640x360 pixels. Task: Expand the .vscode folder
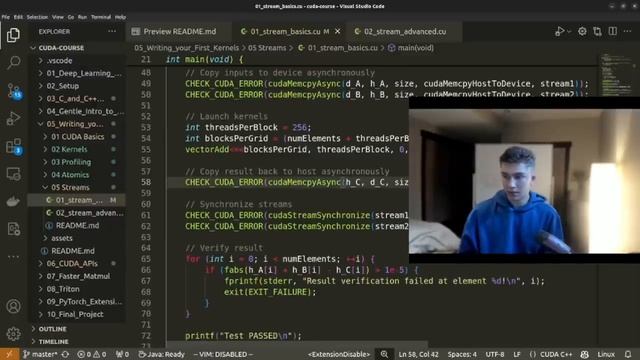click(77, 60)
